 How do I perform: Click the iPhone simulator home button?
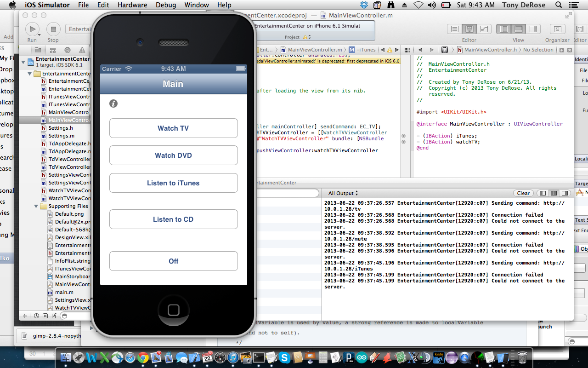coord(173,310)
